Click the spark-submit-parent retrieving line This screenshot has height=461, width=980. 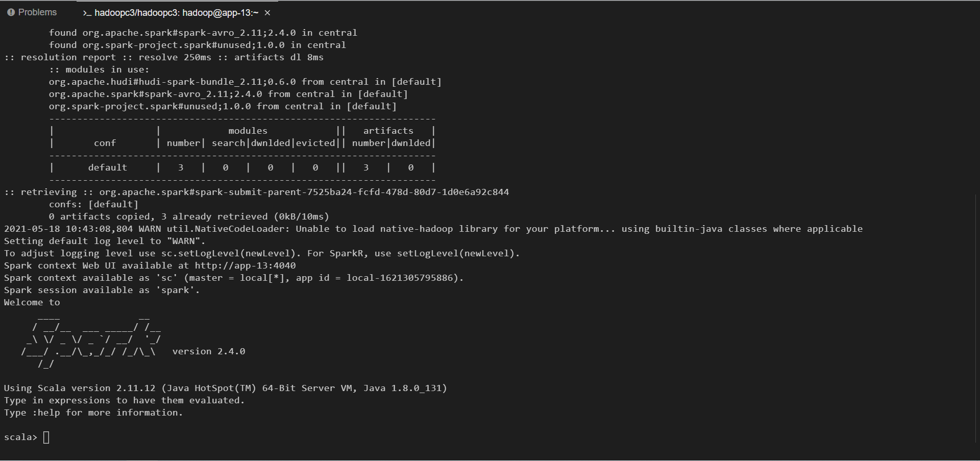[257, 192]
